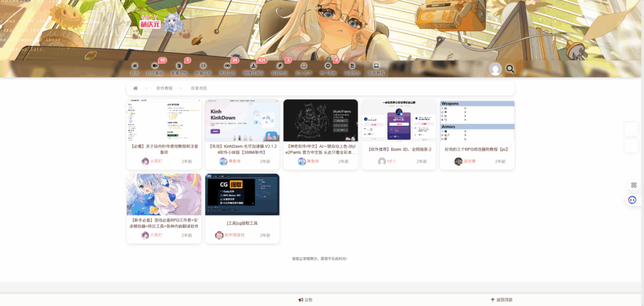
Task: Open the Style2Paints post thumbnail
Action: [321, 120]
